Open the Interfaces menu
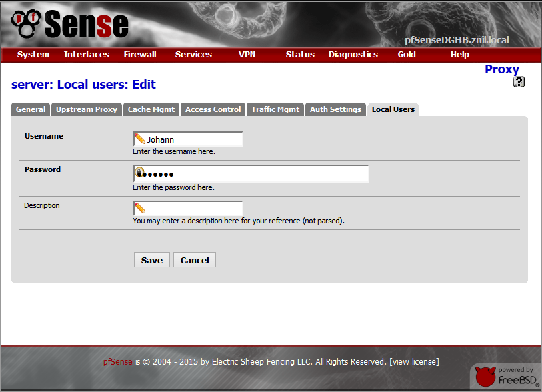Screen dimensions: 542x392 point(87,55)
